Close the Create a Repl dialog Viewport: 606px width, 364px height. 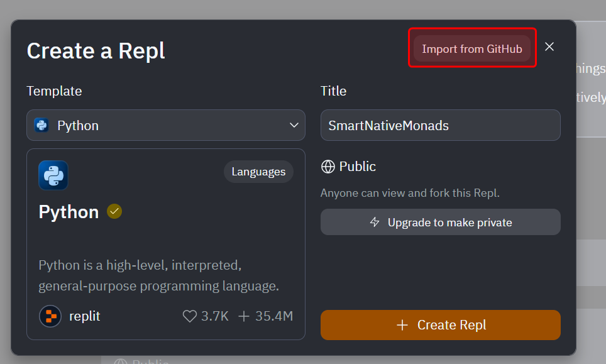pyautogui.click(x=549, y=47)
